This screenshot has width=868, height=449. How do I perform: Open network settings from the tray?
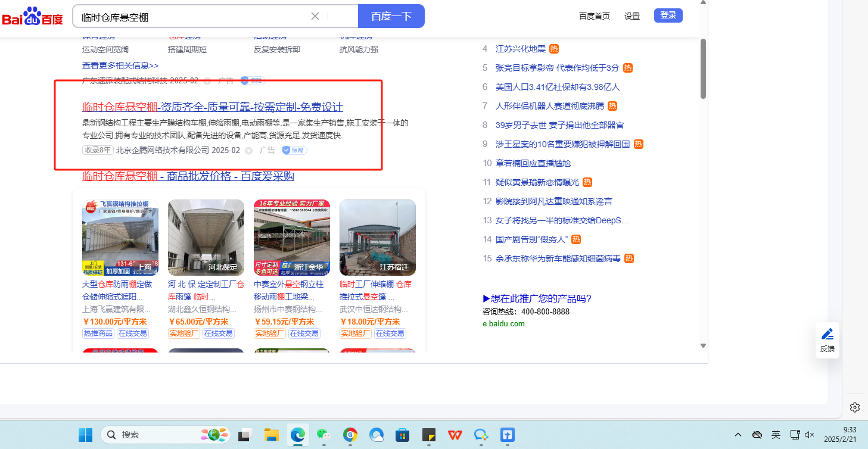(794, 435)
